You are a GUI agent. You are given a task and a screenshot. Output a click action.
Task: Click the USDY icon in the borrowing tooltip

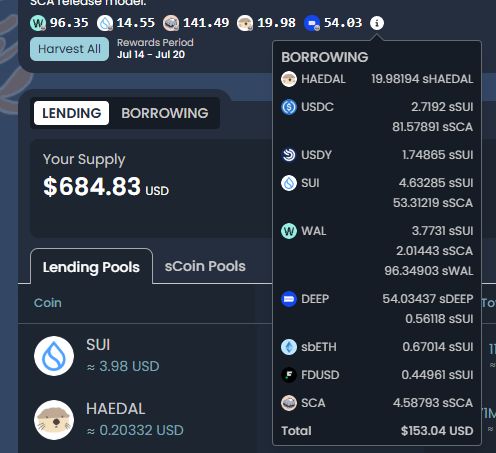pos(289,155)
